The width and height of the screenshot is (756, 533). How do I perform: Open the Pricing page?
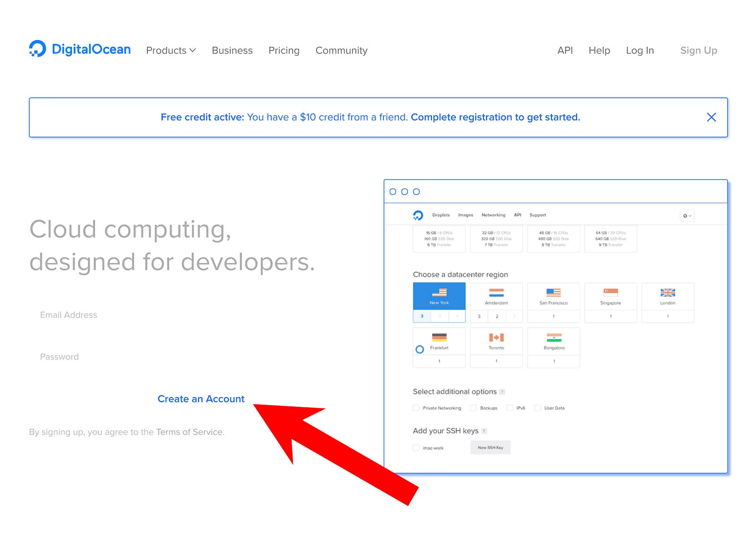(284, 51)
